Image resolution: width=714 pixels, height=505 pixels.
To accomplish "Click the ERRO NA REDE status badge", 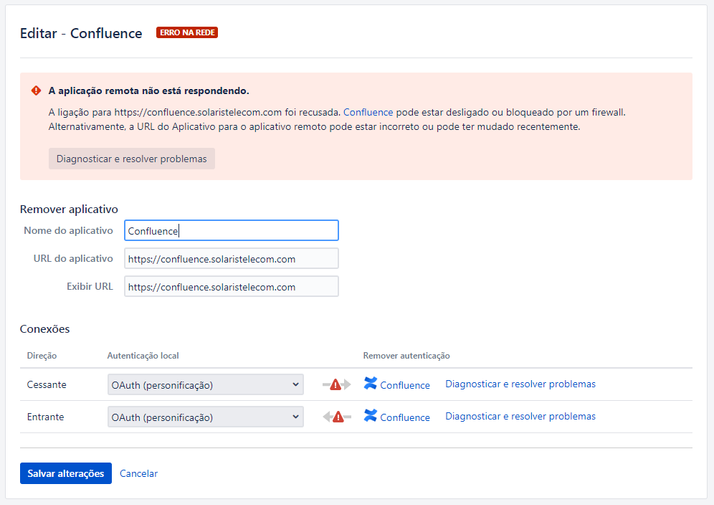I will point(187,32).
